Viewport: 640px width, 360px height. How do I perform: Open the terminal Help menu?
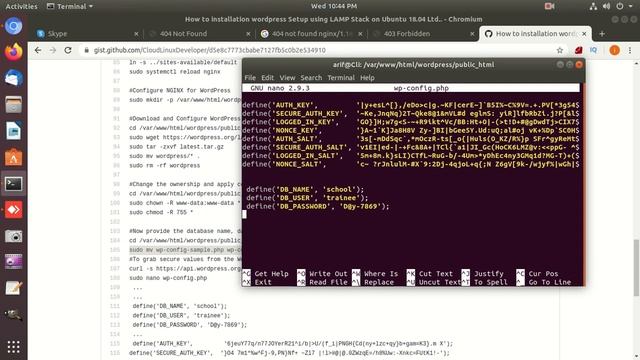pos(367,78)
